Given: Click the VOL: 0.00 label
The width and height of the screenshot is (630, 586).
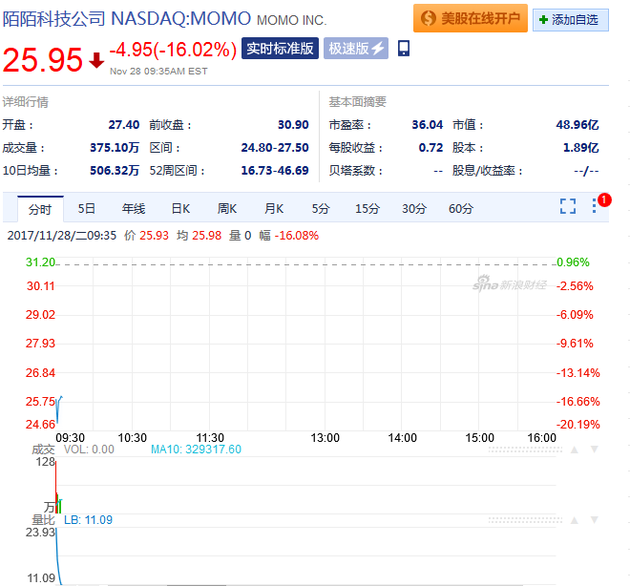Looking at the screenshot, I should 89,449.
